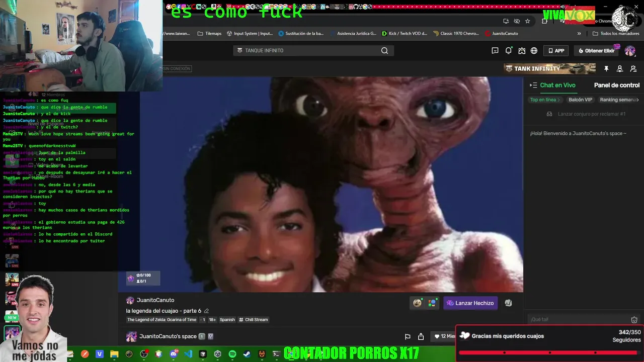Image resolution: width=644 pixels, height=362 pixels.
Task: Click the crown icon beside the bell
Action: [522, 51]
